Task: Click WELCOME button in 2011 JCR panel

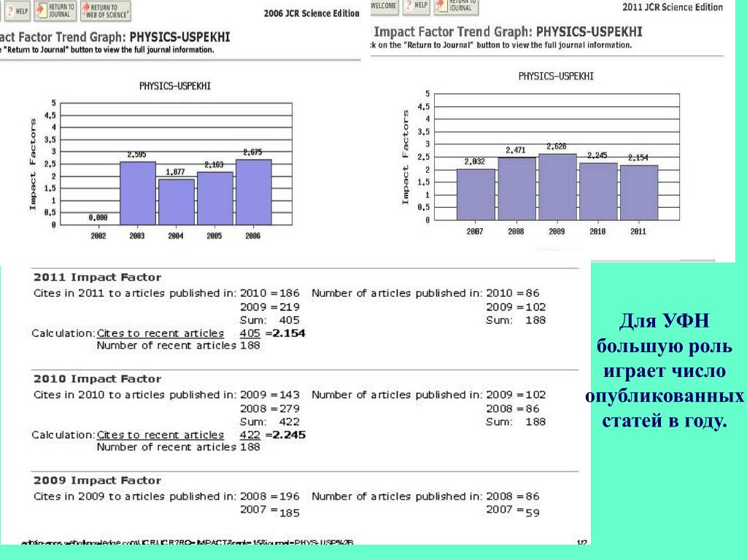Action: click(x=384, y=6)
